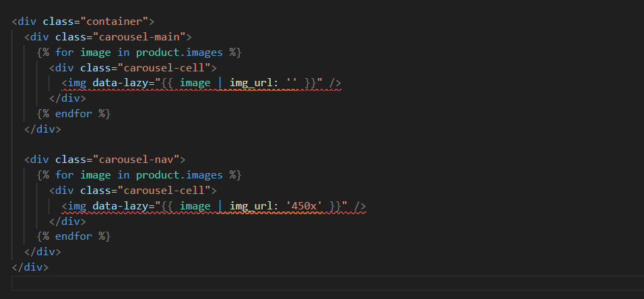644x299 pixels.
Task: Click the img tag with the empty img_url
Action: coord(77,84)
